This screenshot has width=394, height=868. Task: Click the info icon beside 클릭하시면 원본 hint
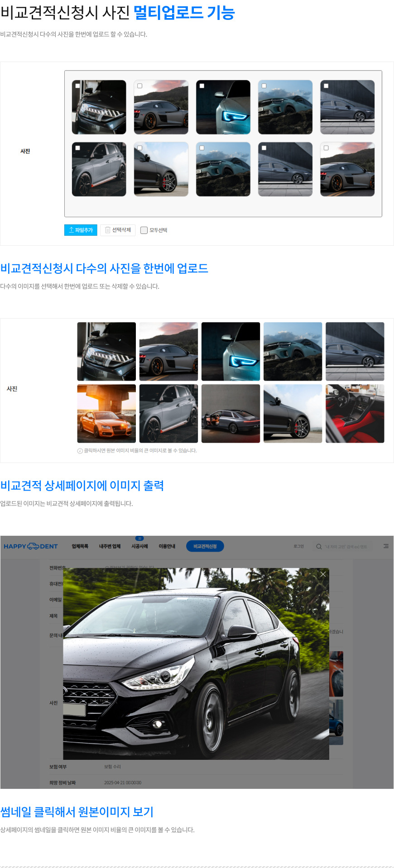80,451
